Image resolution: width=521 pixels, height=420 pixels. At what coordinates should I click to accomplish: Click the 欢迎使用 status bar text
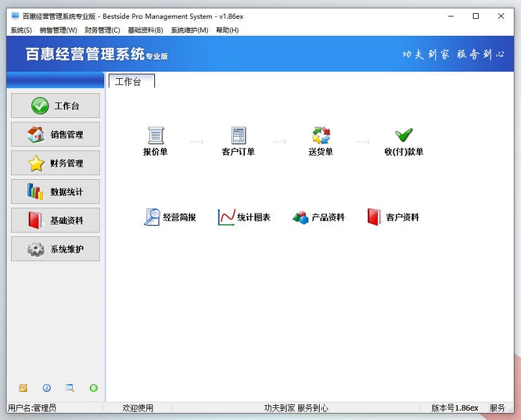[x=138, y=408]
